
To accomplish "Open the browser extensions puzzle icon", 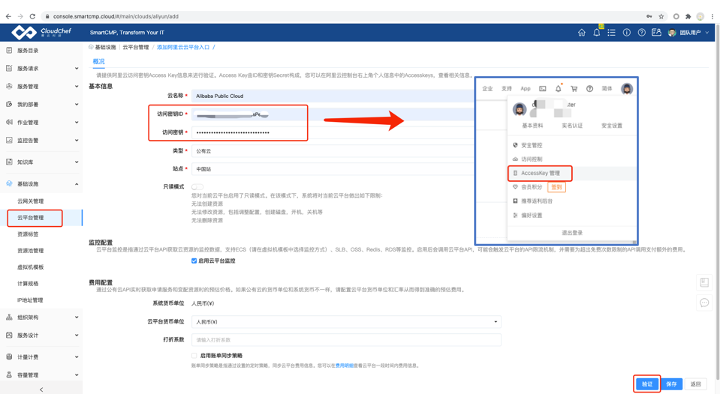I will tap(688, 17).
